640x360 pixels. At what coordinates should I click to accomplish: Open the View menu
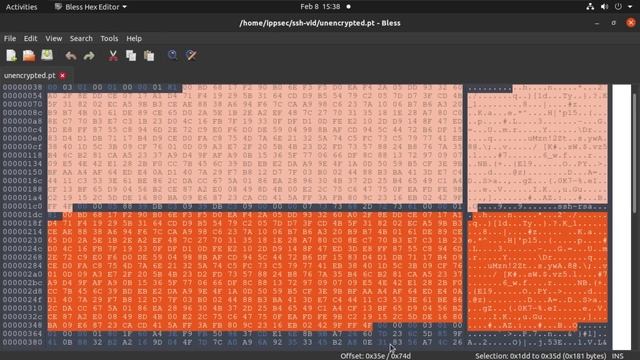pyautogui.click(x=53, y=38)
